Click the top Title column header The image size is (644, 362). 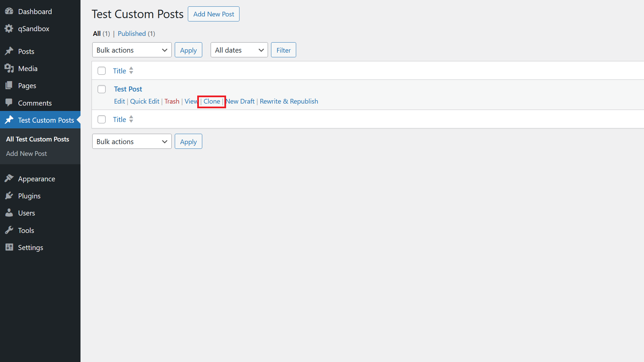point(119,71)
